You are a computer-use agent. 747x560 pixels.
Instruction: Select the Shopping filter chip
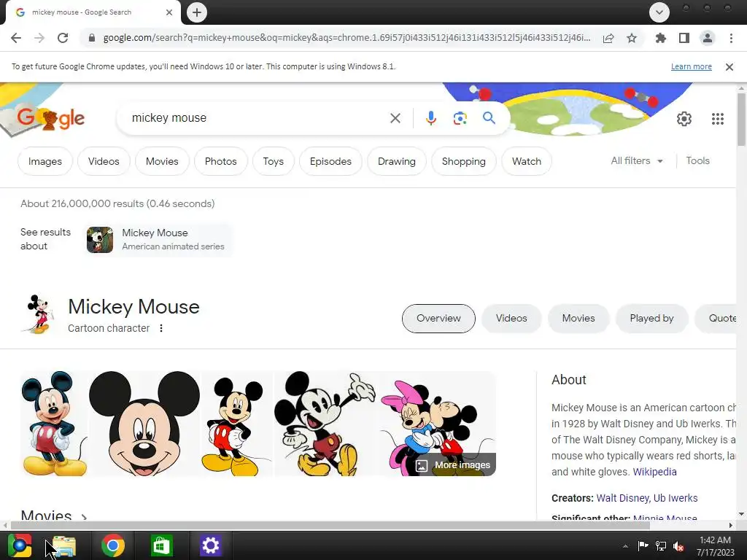(463, 161)
